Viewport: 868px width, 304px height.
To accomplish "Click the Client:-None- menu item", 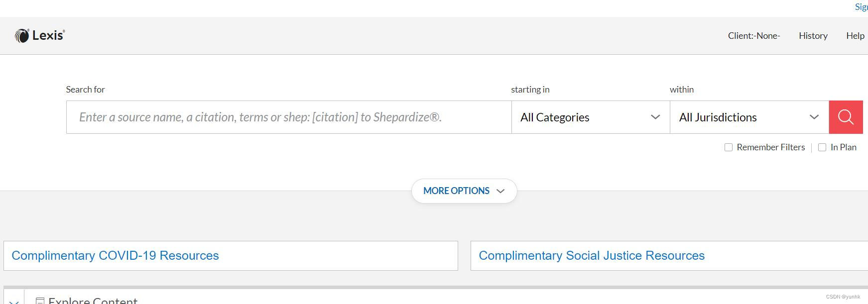I will (x=754, y=36).
